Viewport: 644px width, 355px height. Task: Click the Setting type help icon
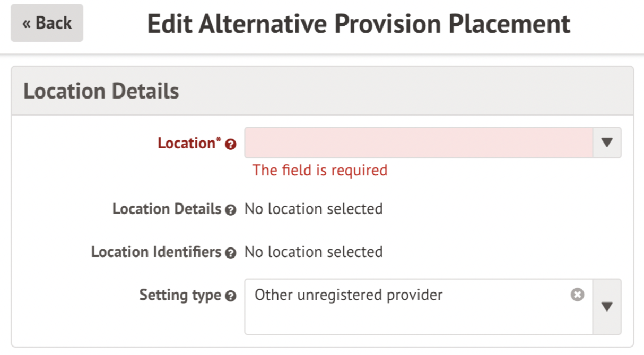click(x=230, y=297)
